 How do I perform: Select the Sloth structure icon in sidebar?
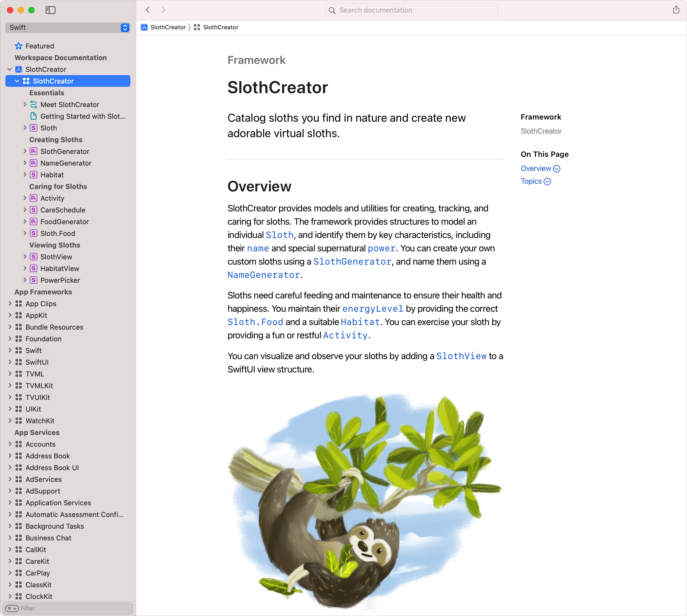click(34, 128)
